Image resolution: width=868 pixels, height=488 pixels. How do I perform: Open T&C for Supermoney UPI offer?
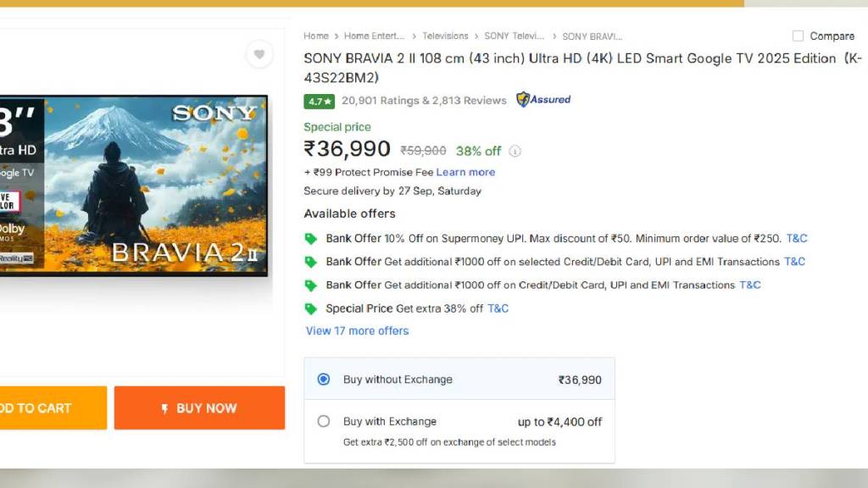[x=797, y=239]
